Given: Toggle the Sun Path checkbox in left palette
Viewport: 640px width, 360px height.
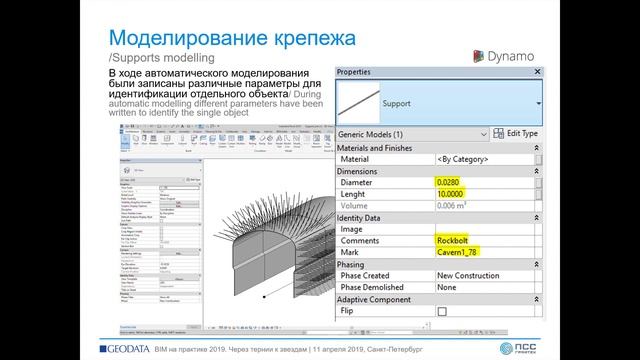Looking at the screenshot, I should pyautogui.click(x=162, y=221).
